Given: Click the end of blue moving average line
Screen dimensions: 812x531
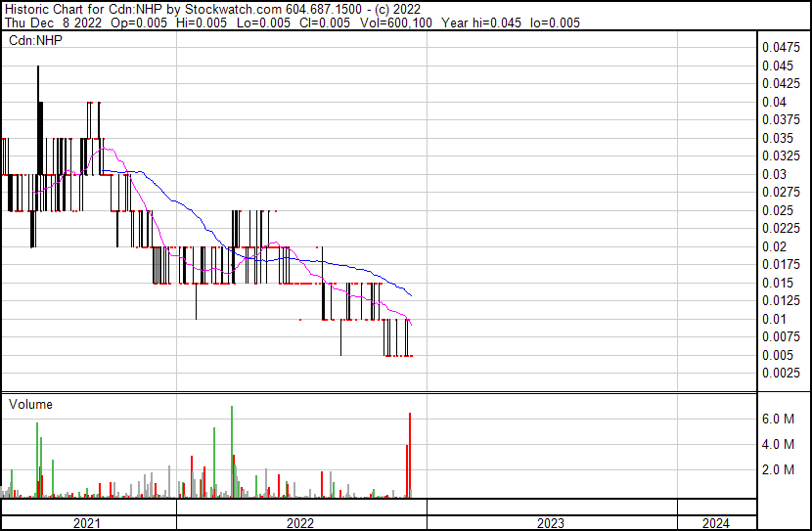Looking at the screenshot, I should pos(411,295).
